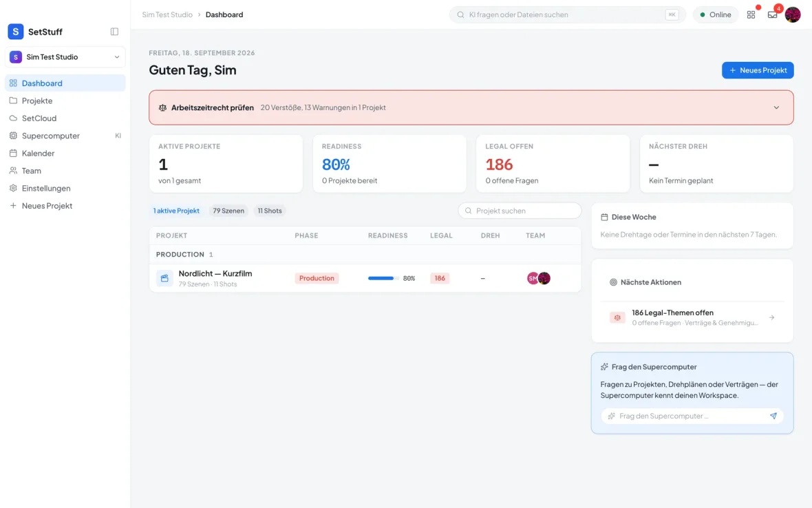Viewport: 812px width, 508px height.
Task: Open Kalender in the sidebar
Action: 65,154
